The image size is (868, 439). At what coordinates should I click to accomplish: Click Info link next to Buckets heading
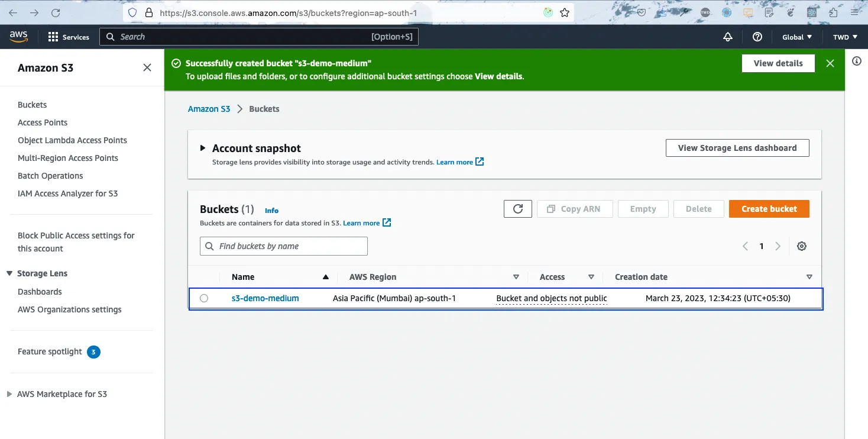click(x=271, y=211)
